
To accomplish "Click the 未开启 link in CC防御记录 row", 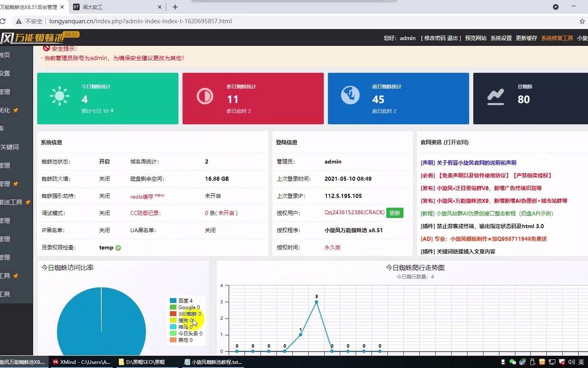I will coord(226,213).
